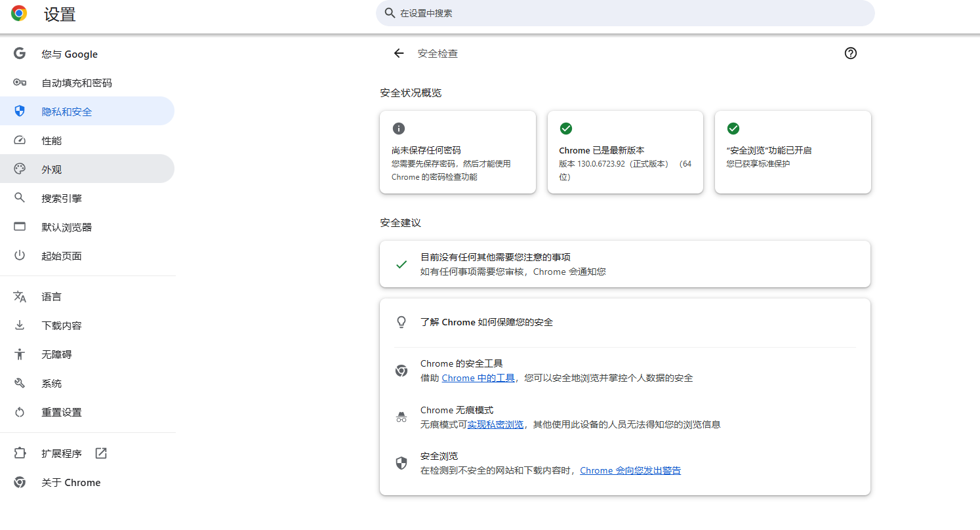This screenshot has width=980, height=530.
Task: Click the palette icon for 外观
Action: 20,169
